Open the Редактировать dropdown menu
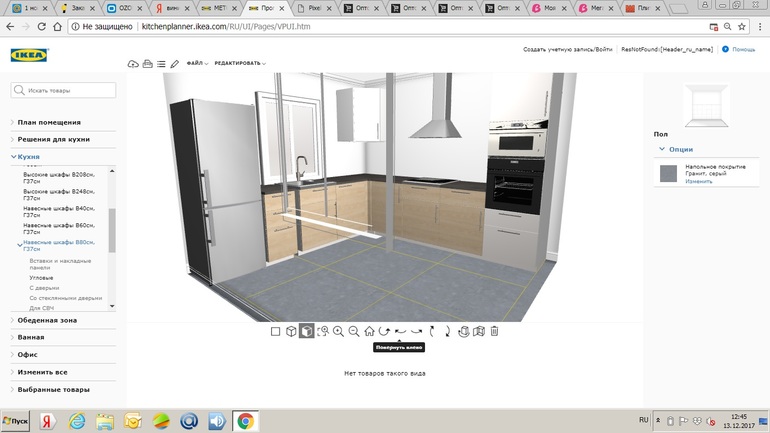Screen dimensions: 770x433 (x=239, y=64)
